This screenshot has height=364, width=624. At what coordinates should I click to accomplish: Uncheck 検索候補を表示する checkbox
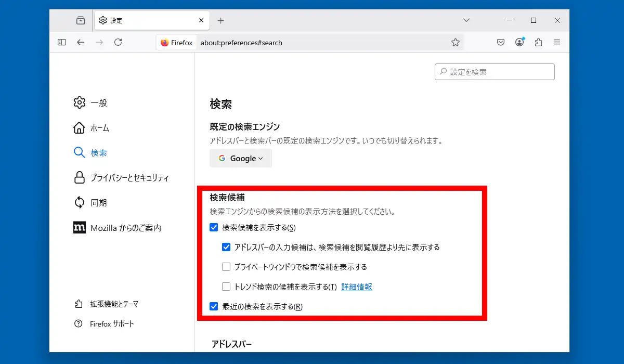[214, 227]
